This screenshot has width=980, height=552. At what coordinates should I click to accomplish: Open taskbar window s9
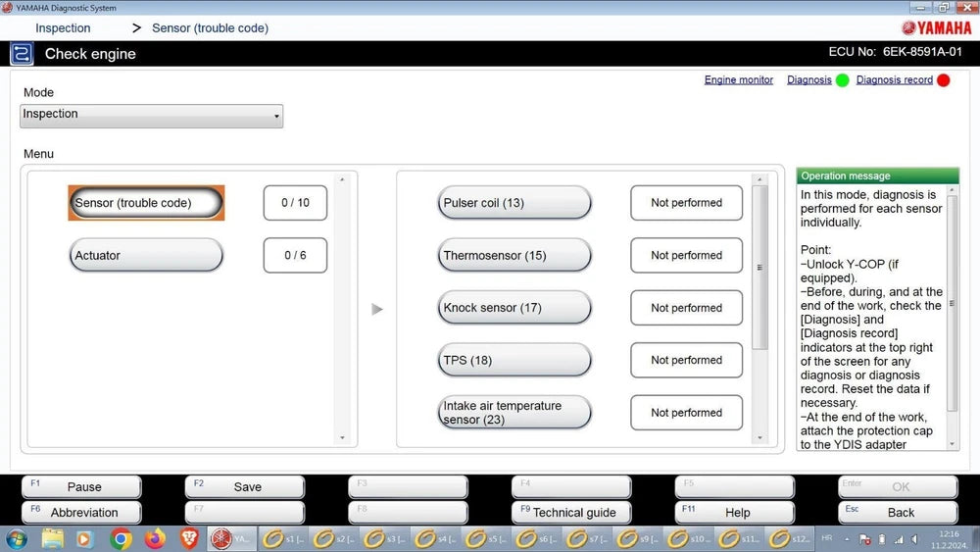coord(637,538)
